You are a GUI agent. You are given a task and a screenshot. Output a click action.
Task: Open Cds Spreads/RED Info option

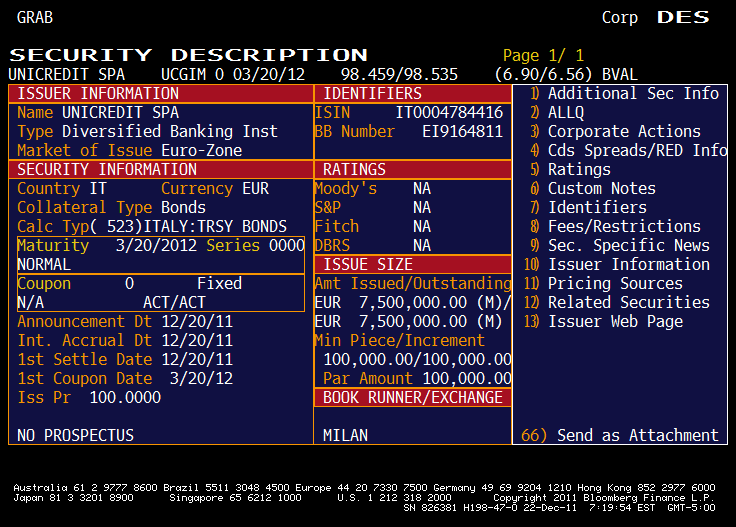(x=629, y=151)
